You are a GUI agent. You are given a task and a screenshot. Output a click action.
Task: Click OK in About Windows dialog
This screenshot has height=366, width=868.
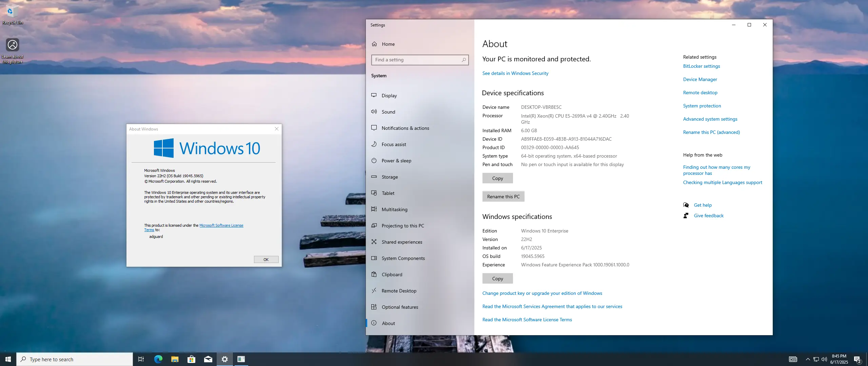pyautogui.click(x=266, y=260)
